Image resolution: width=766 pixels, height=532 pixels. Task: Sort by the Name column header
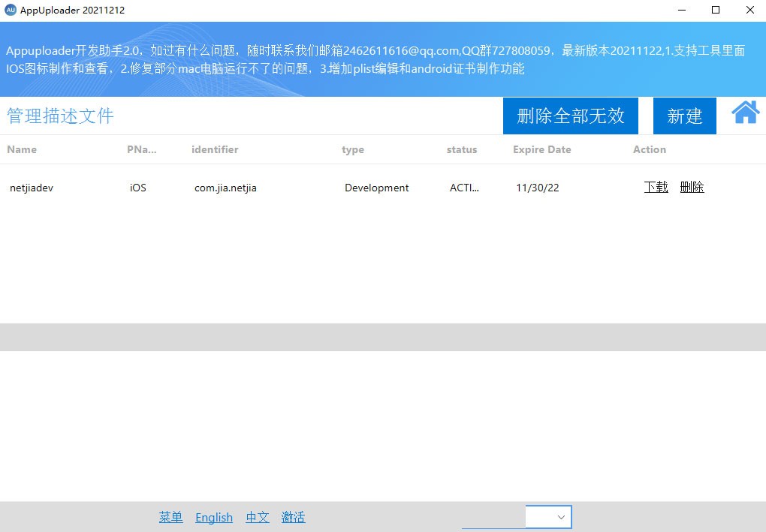[x=22, y=149]
